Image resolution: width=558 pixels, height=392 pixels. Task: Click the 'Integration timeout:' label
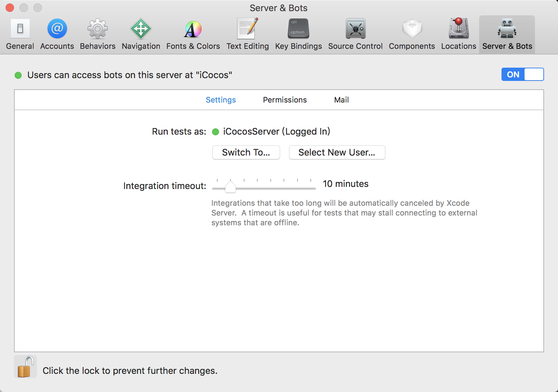(165, 186)
